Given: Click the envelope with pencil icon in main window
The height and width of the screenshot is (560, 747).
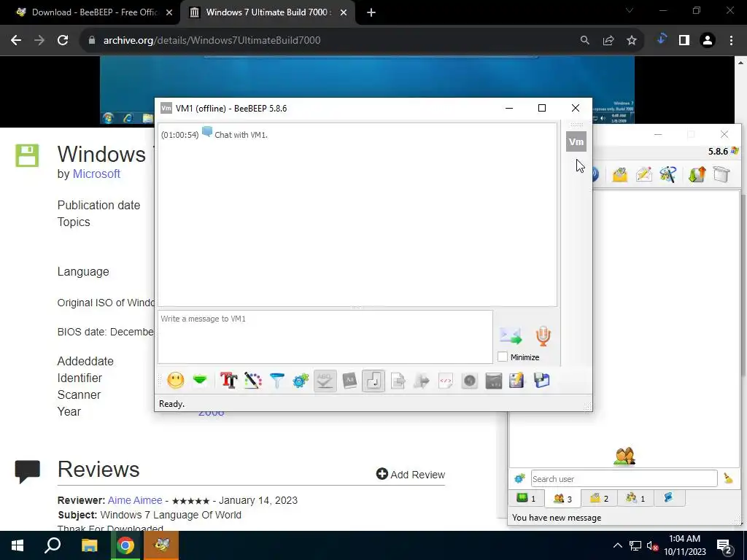Looking at the screenshot, I should click(643, 174).
